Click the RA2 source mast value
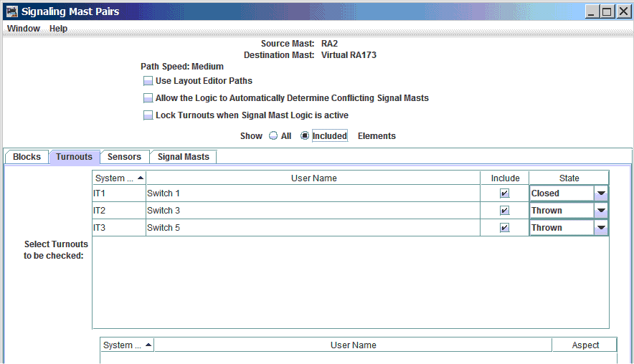The height and width of the screenshot is (364, 634). pyautogui.click(x=329, y=44)
